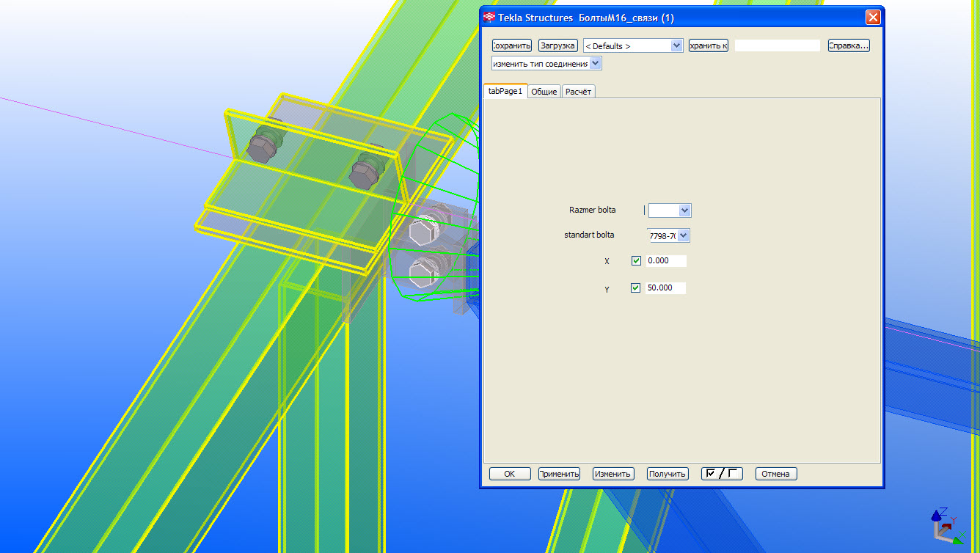Select the right hex bolt on yellow angle

click(363, 175)
